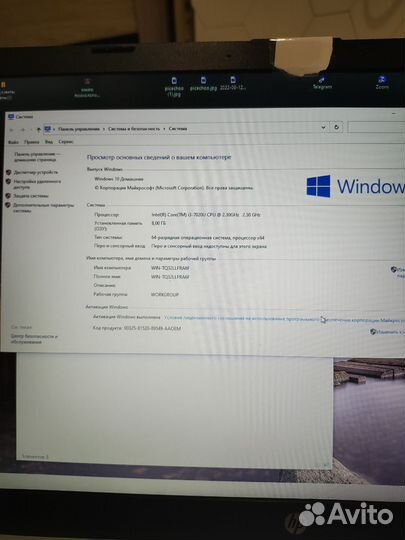The height and width of the screenshot is (540, 405).
Task: Click Система и безопасность breadcrumb
Action: pyautogui.click(x=134, y=129)
